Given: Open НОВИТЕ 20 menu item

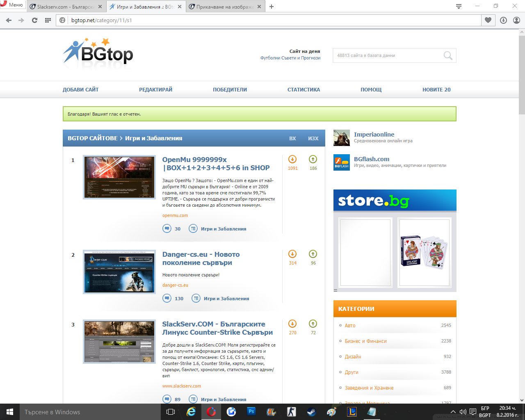Looking at the screenshot, I should [x=436, y=89].
